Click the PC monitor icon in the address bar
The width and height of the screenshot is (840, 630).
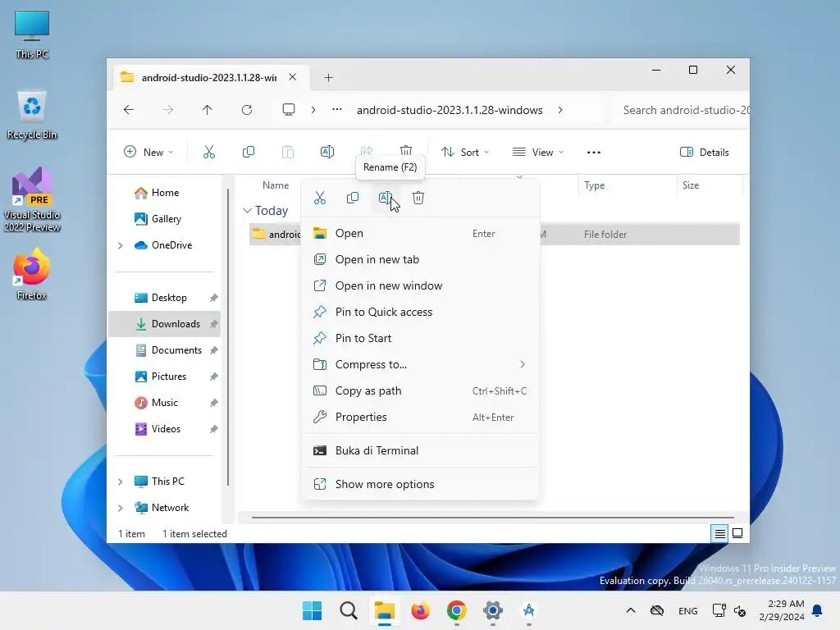click(289, 110)
